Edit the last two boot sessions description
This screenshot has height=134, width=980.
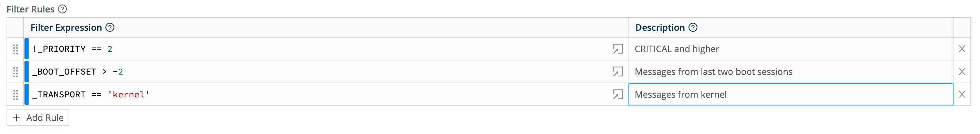point(791,72)
